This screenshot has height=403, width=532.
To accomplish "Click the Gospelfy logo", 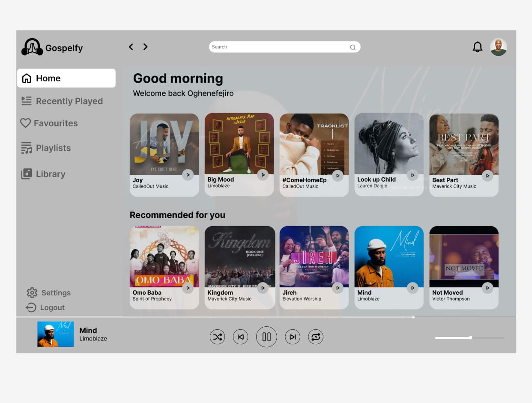I will click(52, 48).
